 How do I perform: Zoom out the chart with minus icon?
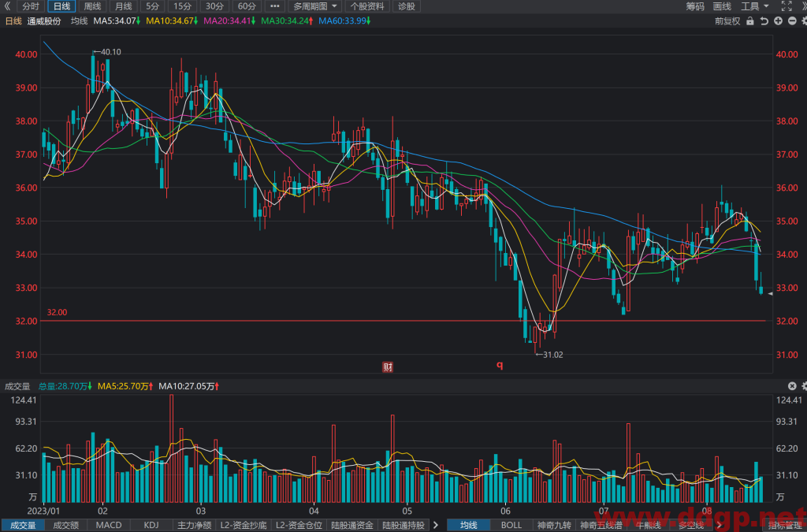792,21
